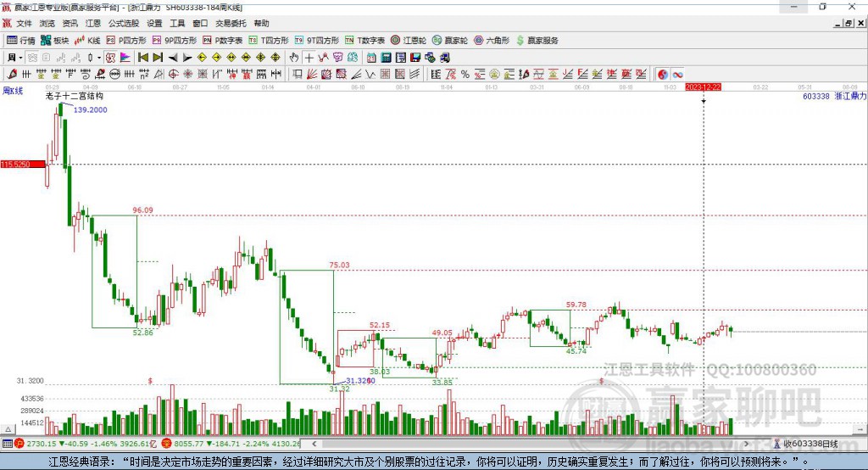Open the 帮助 menu
The width and height of the screenshot is (868, 470).
261,23
